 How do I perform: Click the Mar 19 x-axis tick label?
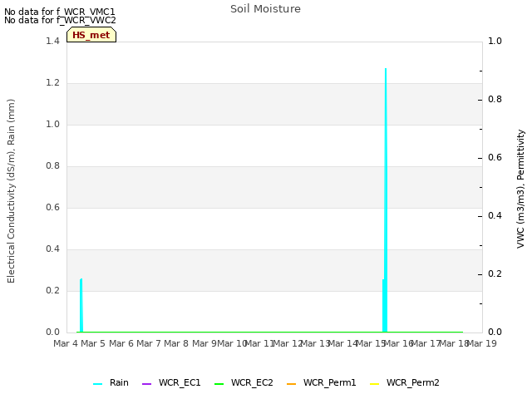pyautogui.click(x=482, y=343)
